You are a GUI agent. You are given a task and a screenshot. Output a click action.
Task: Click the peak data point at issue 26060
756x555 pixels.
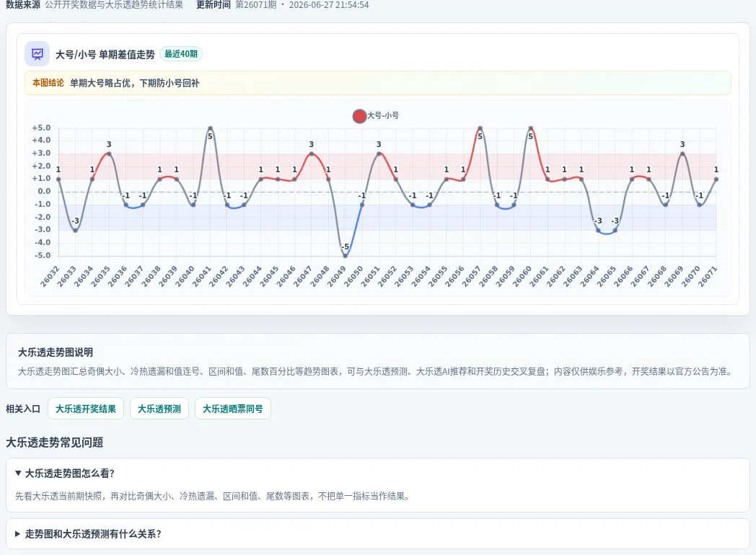(x=530, y=128)
